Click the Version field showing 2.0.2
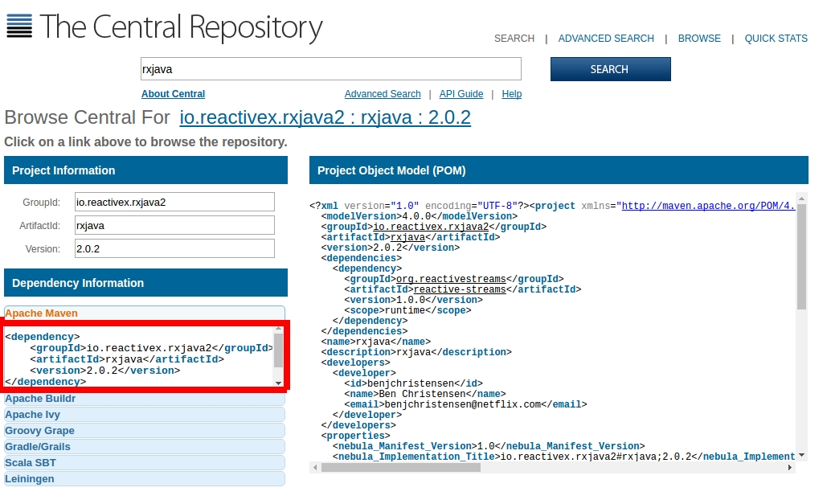The image size is (827, 504). (x=174, y=248)
